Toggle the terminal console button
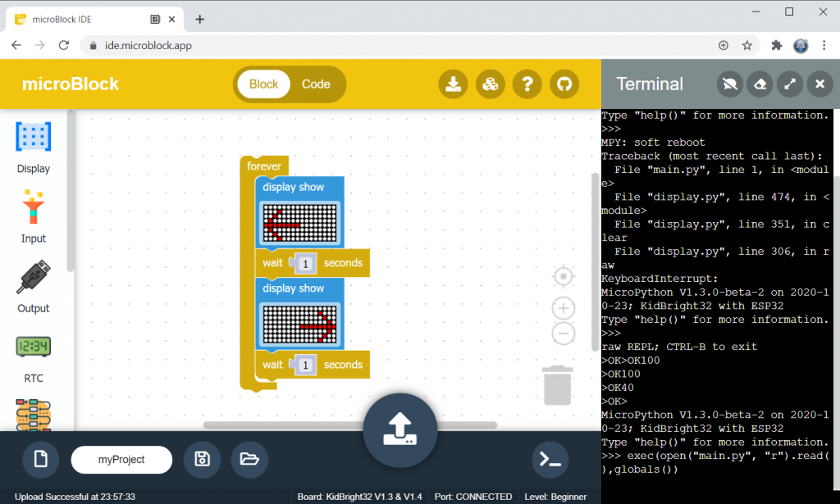The height and width of the screenshot is (504, 840). pos(550,459)
